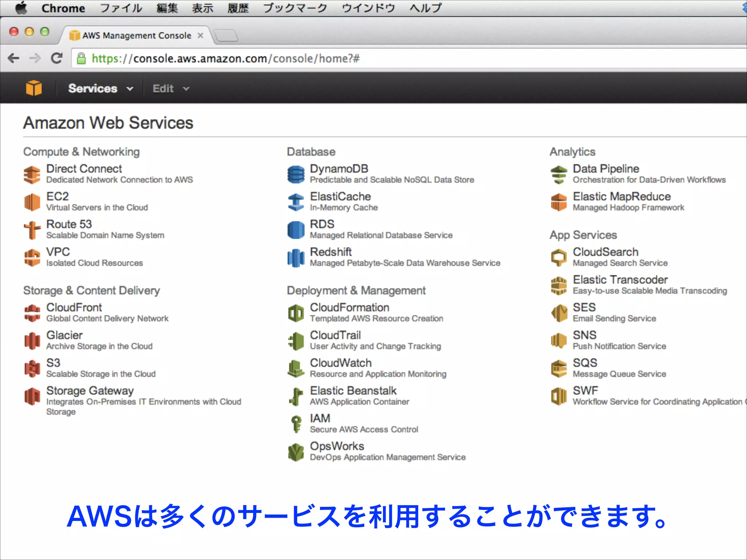Select the AWS Management Console tab
The width and height of the screenshot is (747, 560).
click(x=135, y=35)
